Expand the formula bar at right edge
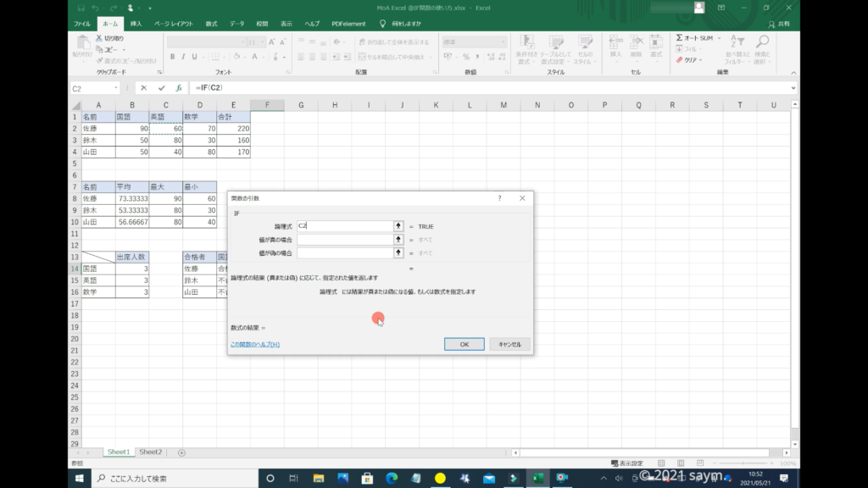868x488 pixels. [x=793, y=88]
